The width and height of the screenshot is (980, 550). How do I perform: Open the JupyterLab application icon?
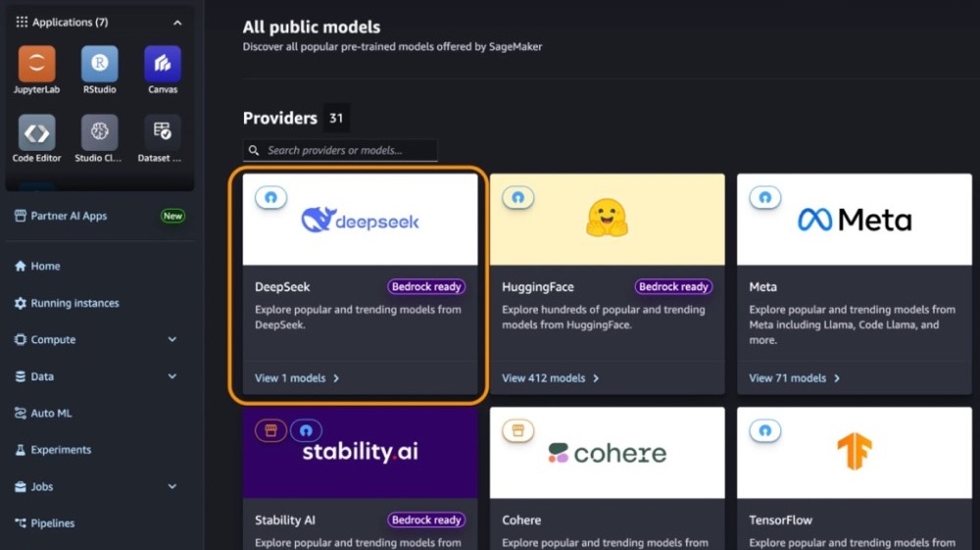[37, 65]
